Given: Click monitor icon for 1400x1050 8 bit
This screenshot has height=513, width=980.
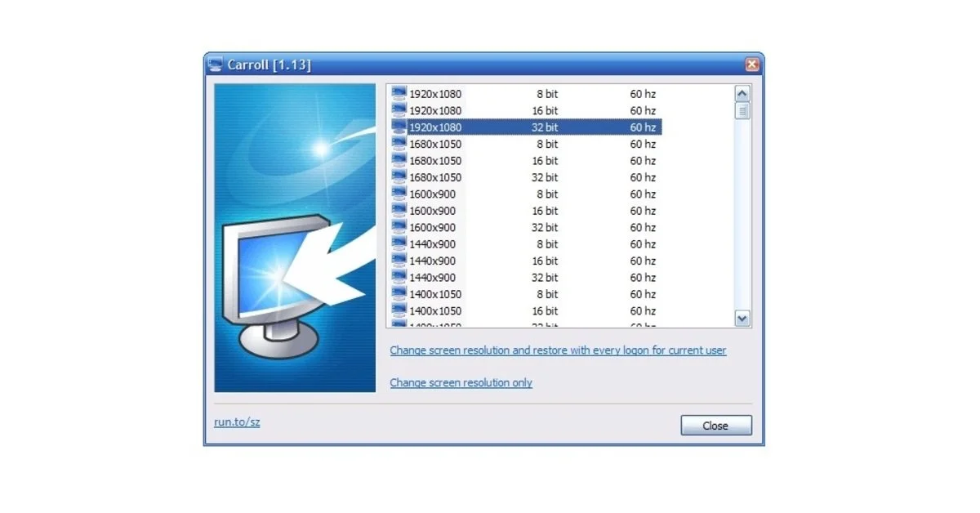Looking at the screenshot, I should pyautogui.click(x=399, y=294).
